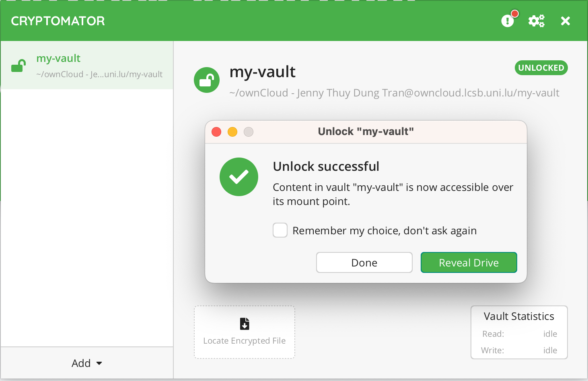Click the large round unlocked padlock icon
The height and width of the screenshot is (381, 588).
tap(207, 80)
